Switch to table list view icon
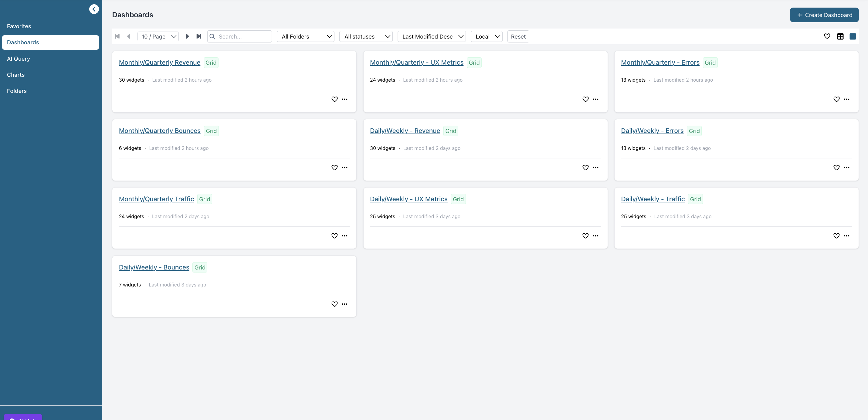 pos(840,36)
